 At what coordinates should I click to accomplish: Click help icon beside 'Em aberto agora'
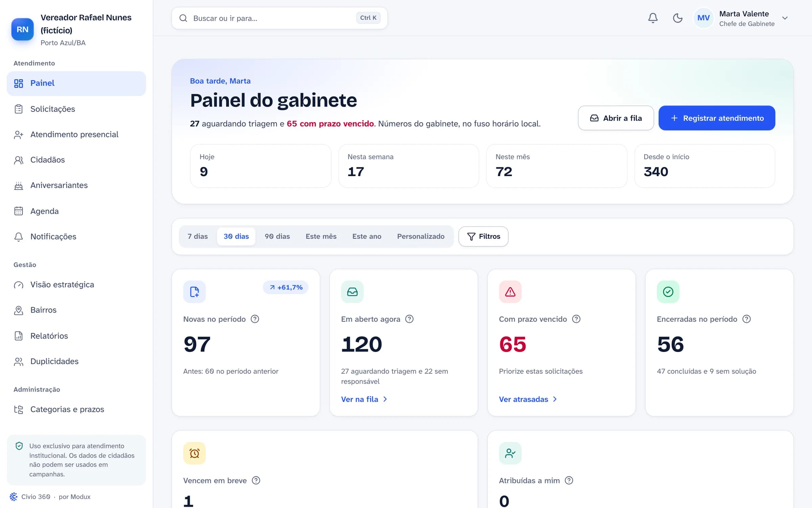pos(409,319)
